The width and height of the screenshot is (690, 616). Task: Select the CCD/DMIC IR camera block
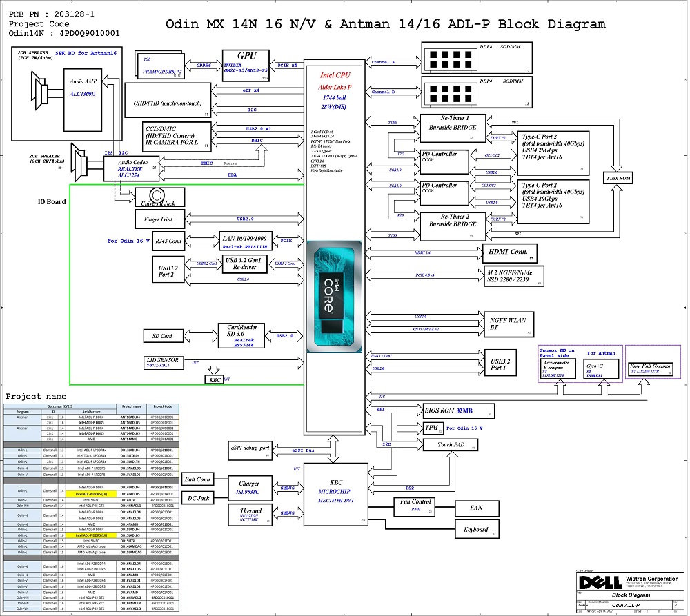pos(177,135)
